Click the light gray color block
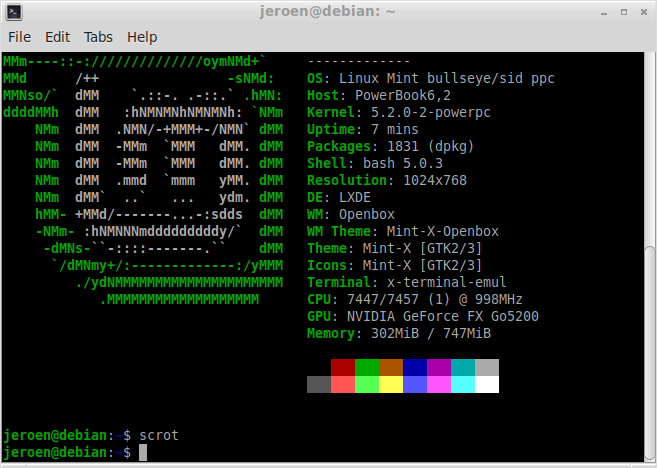Image resolution: width=657 pixels, height=468 pixels. tap(487, 367)
